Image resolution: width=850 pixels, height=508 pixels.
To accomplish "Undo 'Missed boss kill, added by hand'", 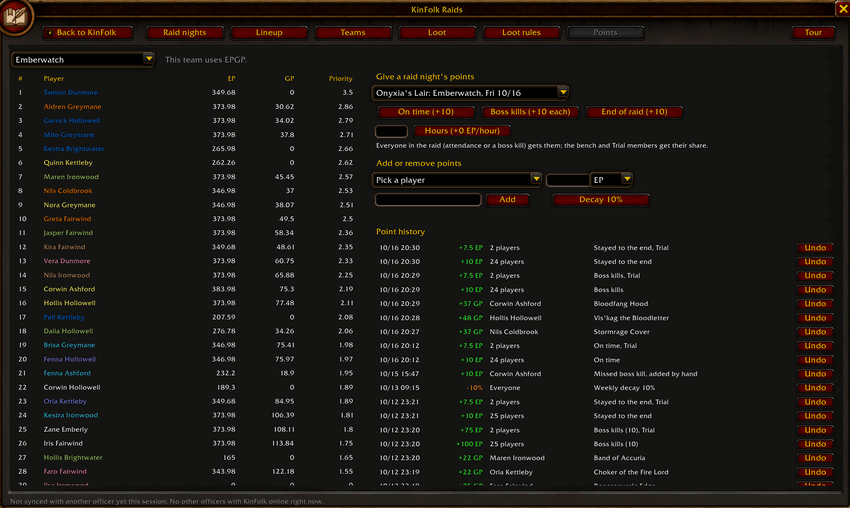I will tap(815, 374).
